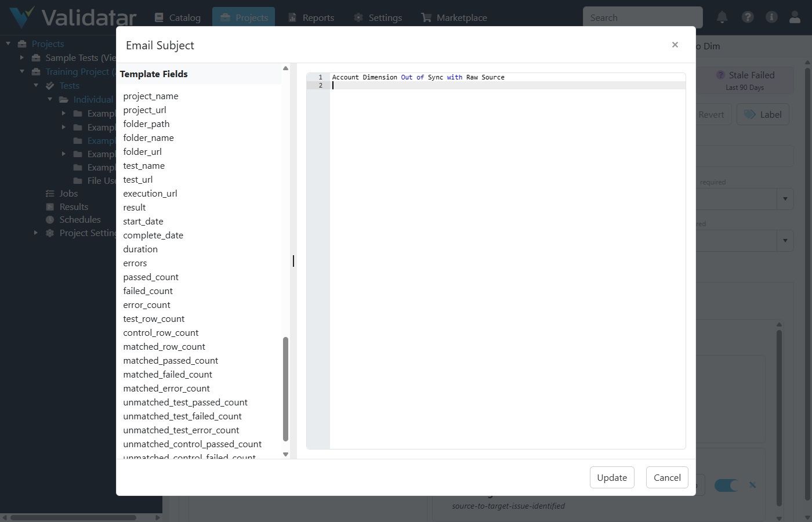Click the Schedules clock icon

tap(50, 220)
